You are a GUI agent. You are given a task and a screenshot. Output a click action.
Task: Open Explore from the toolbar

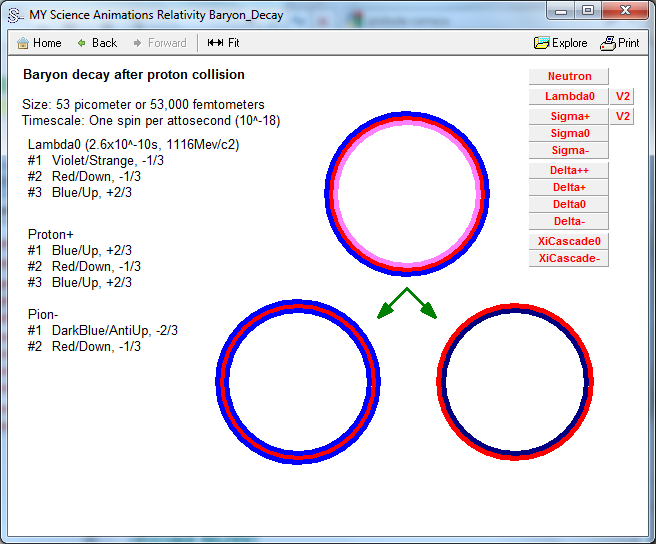(542, 43)
